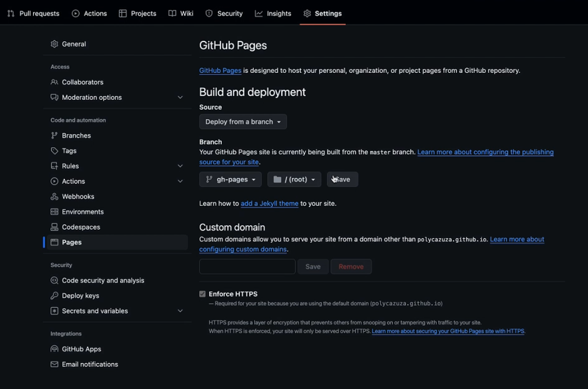Open the Actions tab in top navigation
This screenshot has height=389, width=588.
[89, 13]
